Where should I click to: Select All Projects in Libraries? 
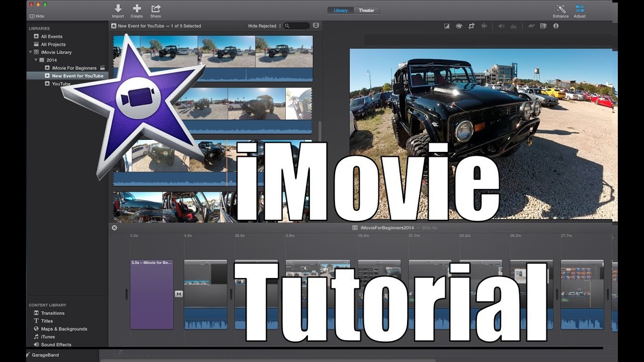[x=53, y=44]
